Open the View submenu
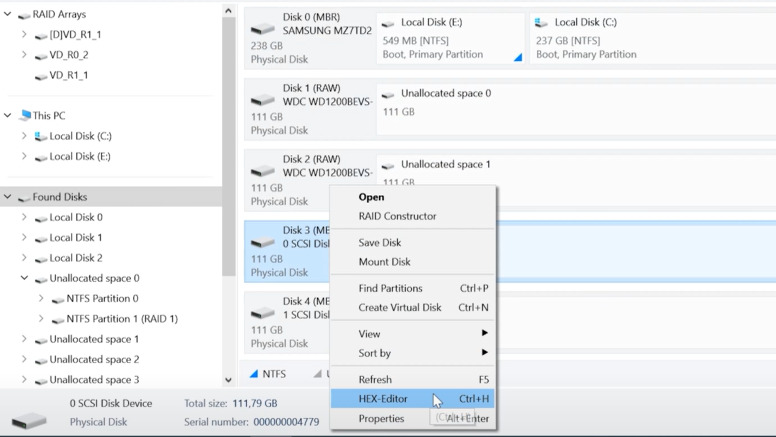This screenshot has height=437, width=776. [412, 334]
